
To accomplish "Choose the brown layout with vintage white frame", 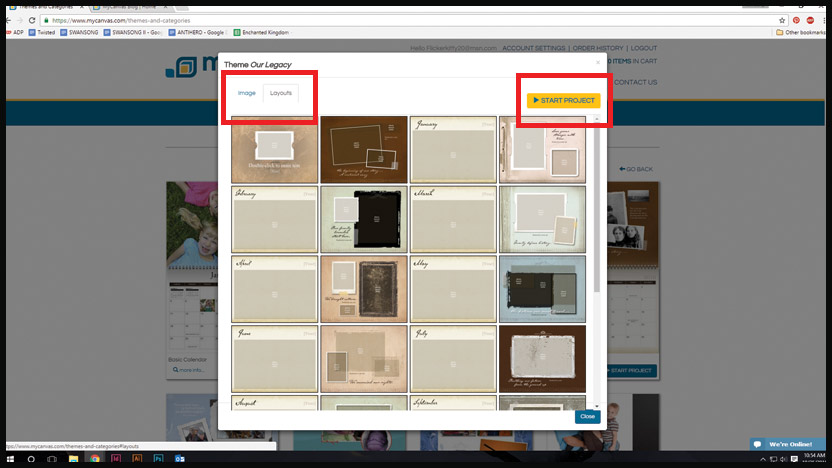I will click(542, 359).
